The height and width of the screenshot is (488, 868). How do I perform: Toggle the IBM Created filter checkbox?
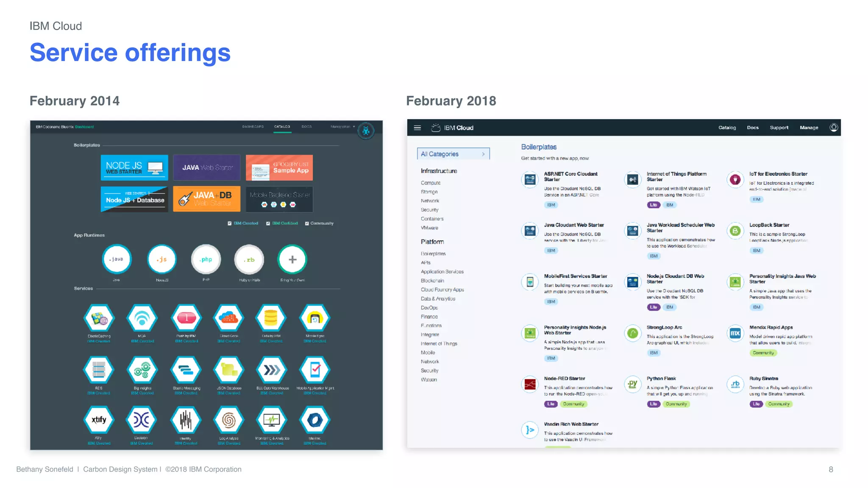230,223
